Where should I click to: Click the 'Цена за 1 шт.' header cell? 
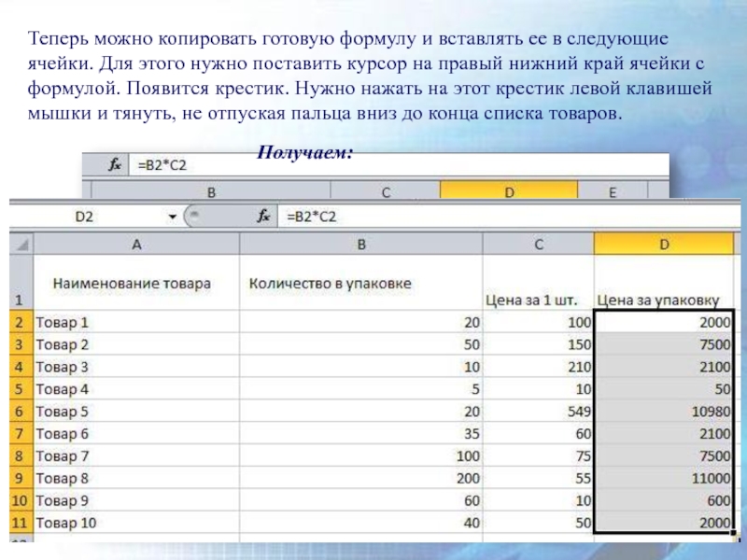(538, 300)
